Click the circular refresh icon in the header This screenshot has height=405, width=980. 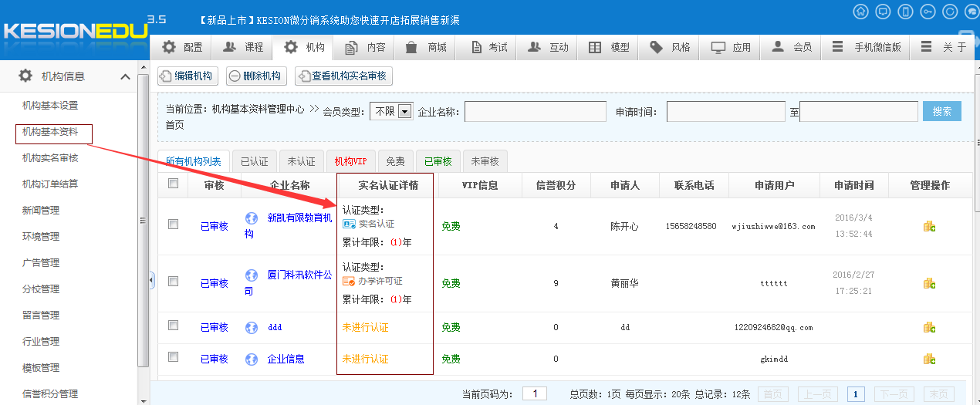pos(951,12)
